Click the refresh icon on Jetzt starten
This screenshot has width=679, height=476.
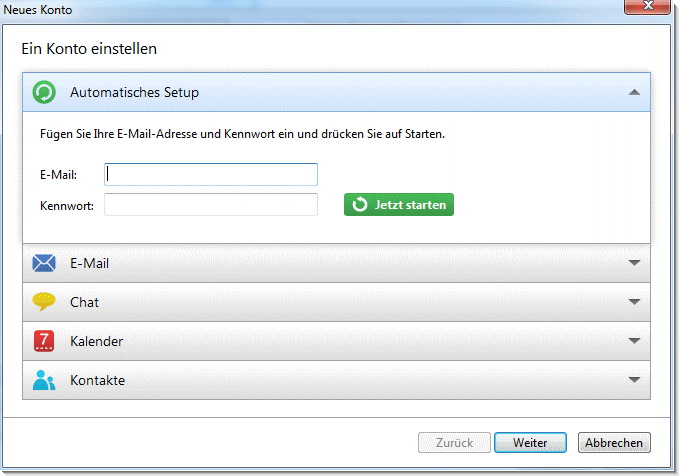(x=359, y=204)
